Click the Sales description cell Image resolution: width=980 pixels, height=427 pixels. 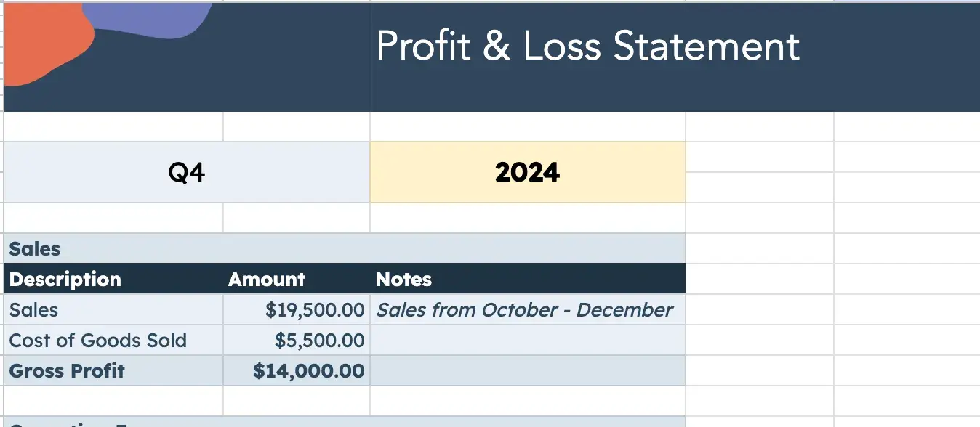34,310
